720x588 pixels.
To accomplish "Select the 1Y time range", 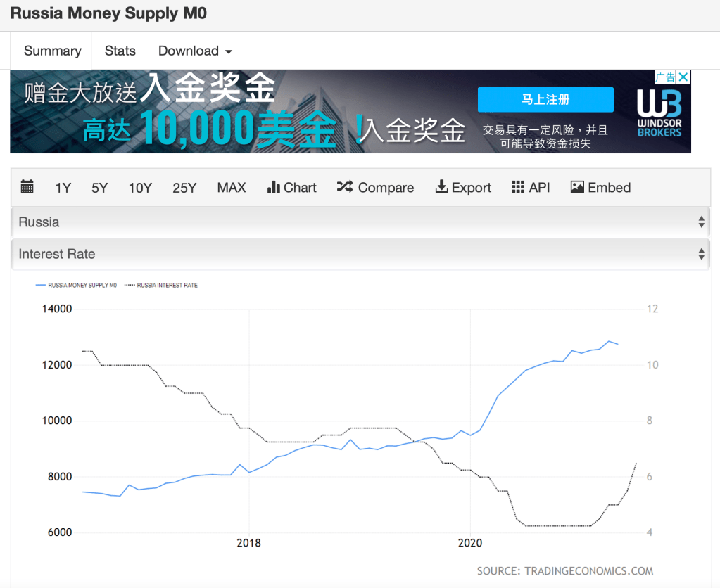I will tap(63, 188).
